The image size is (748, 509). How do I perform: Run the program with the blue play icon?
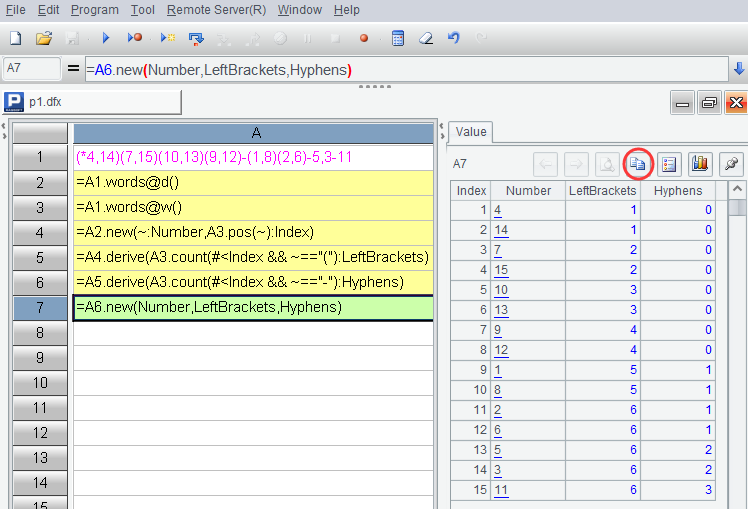point(105,38)
